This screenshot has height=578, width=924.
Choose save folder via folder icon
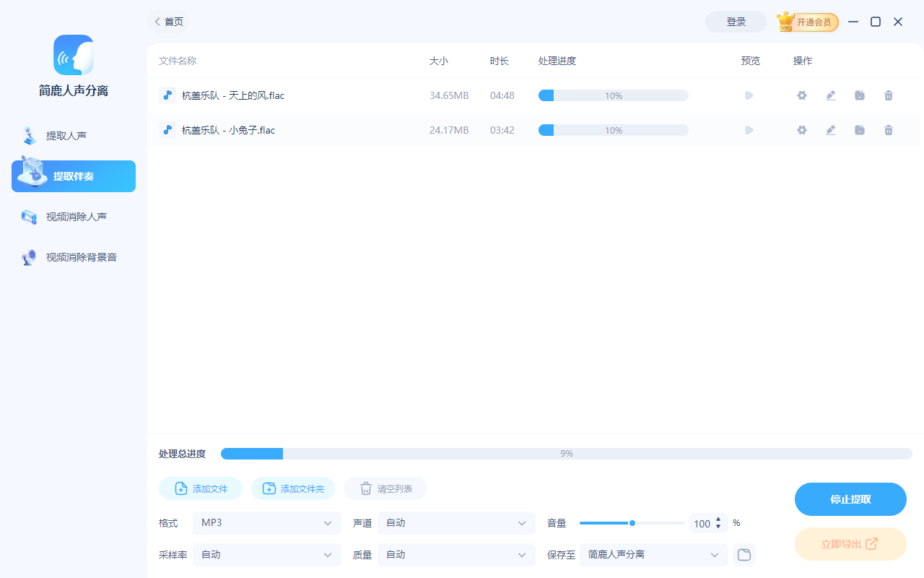[x=744, y=554]
